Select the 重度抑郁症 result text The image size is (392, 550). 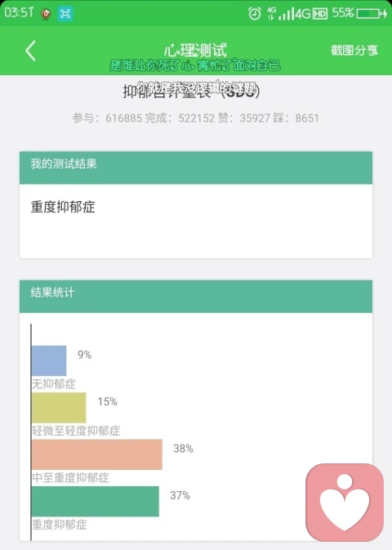click(x=63, y=207)
